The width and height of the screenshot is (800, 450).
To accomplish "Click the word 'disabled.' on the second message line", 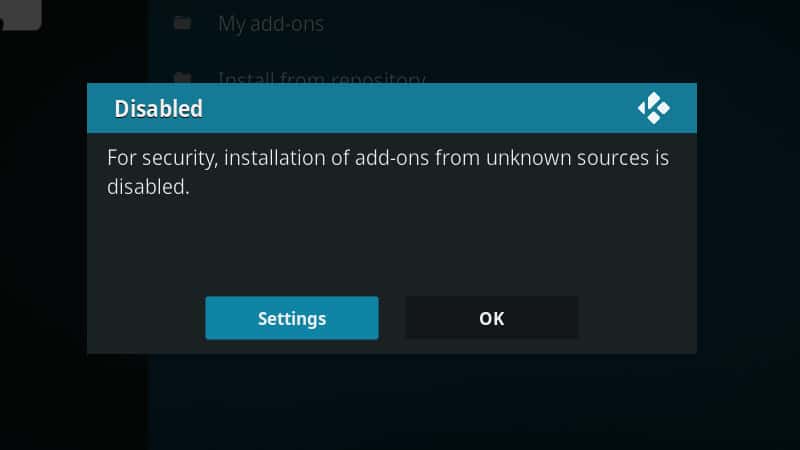I will point(148,187).
